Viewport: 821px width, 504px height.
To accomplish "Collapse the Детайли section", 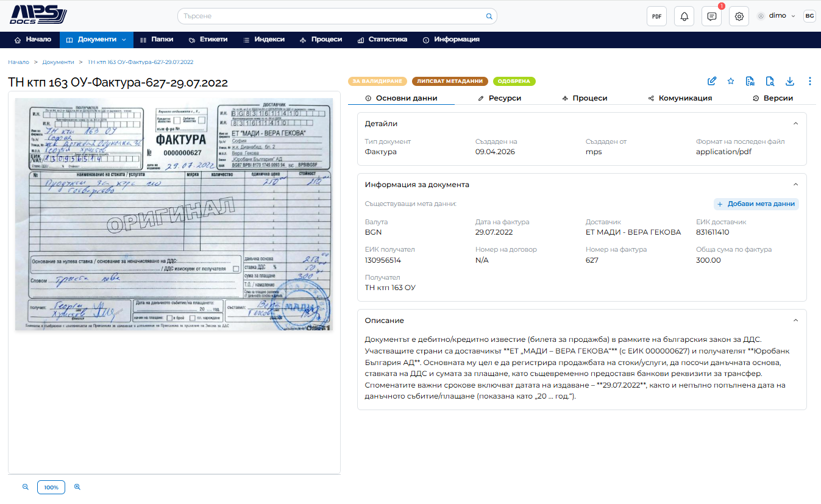I will (795, 124).
